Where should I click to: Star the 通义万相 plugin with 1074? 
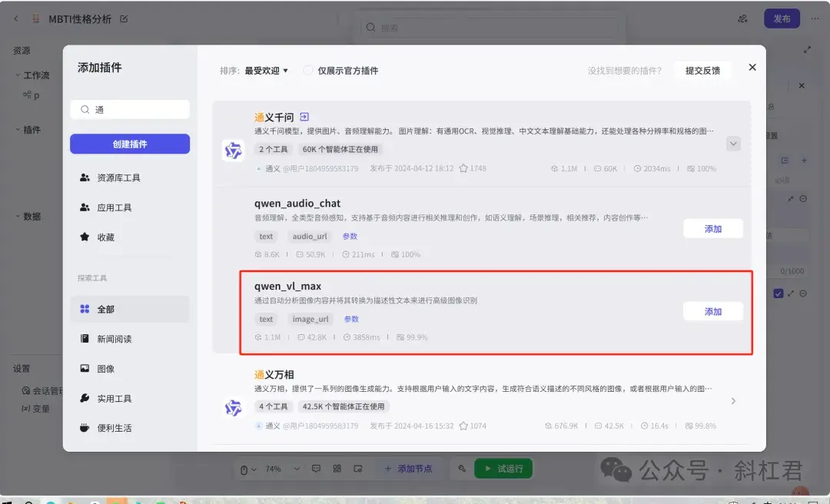tap(463, 426)
